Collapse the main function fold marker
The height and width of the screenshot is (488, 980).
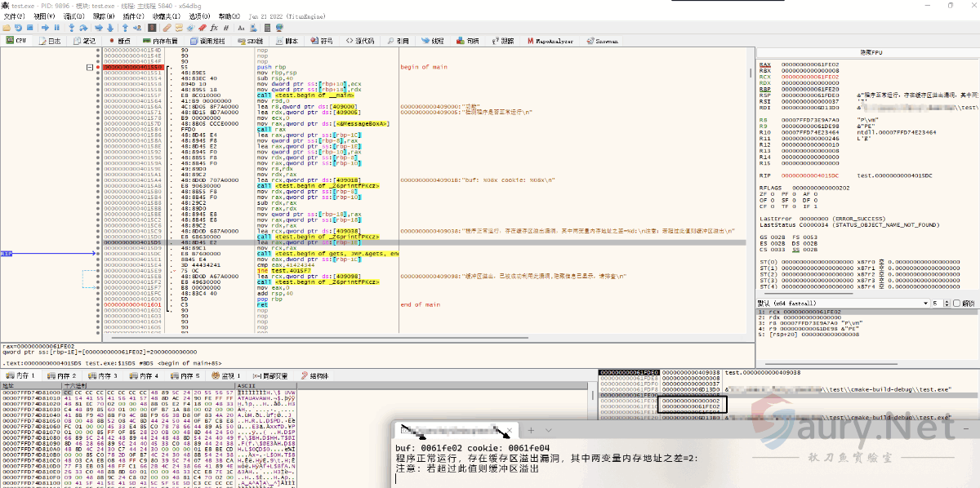pos(91,68)
